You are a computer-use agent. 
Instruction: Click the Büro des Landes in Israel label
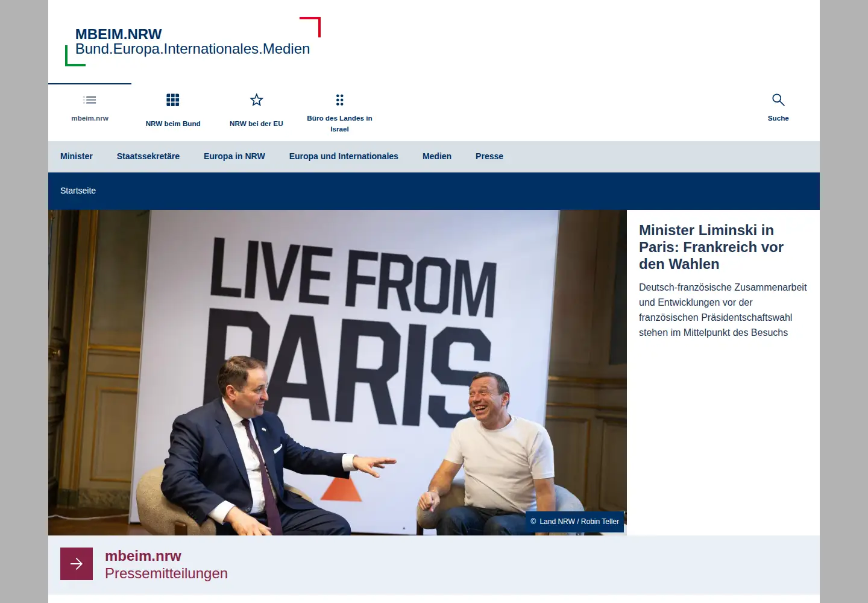[x=339, y=124]
